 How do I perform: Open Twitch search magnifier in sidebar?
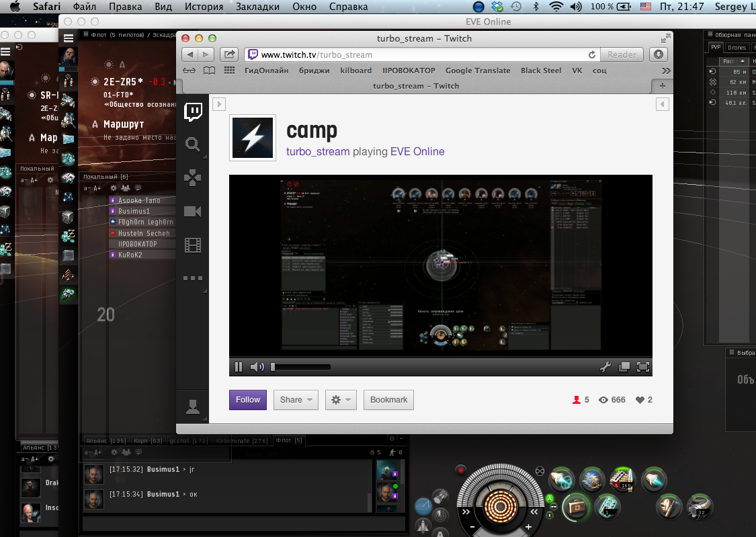(193, 144)
